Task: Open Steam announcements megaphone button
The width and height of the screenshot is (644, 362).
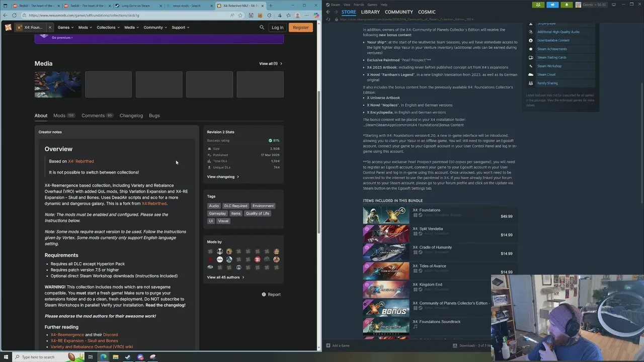Action: point(552,5)
